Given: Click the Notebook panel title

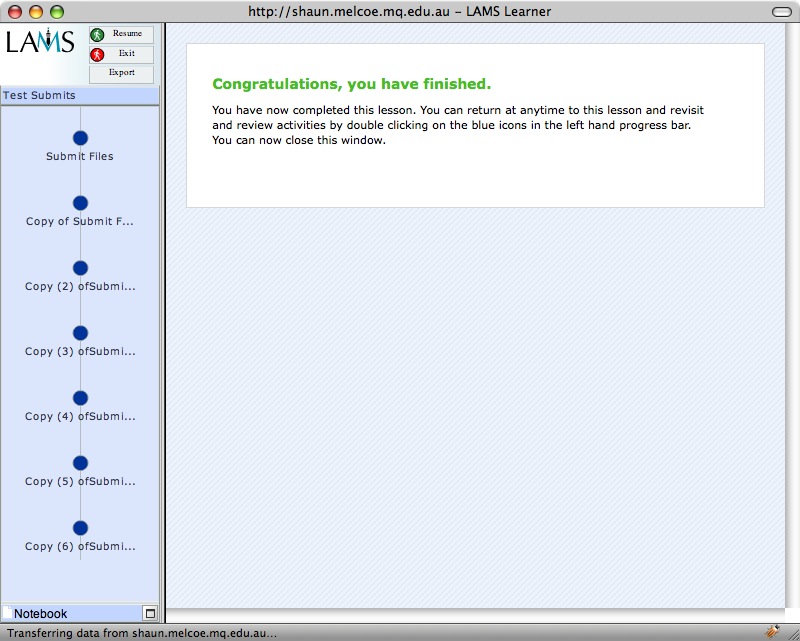Looking at the screenshot, I should click(41, 614).
